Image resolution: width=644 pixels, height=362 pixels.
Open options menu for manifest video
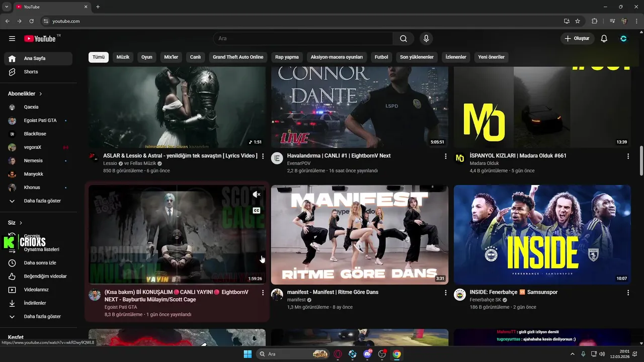pos(445,293)
